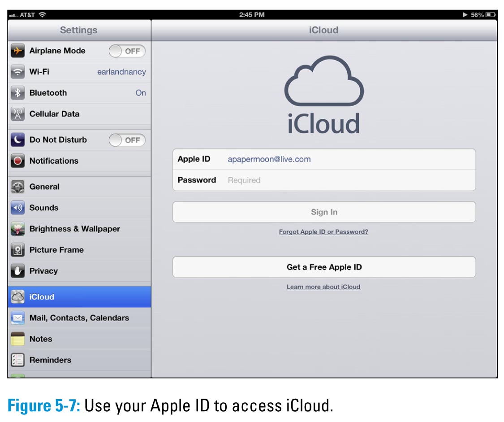Tap the 2:45 PM clock
504x422 pixels.
pos(252,15)
